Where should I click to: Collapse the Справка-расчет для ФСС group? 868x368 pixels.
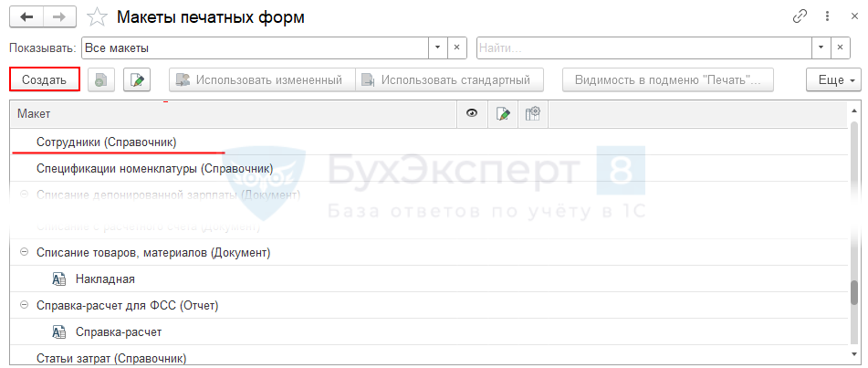pyautogui.click(x=24, y=305)
